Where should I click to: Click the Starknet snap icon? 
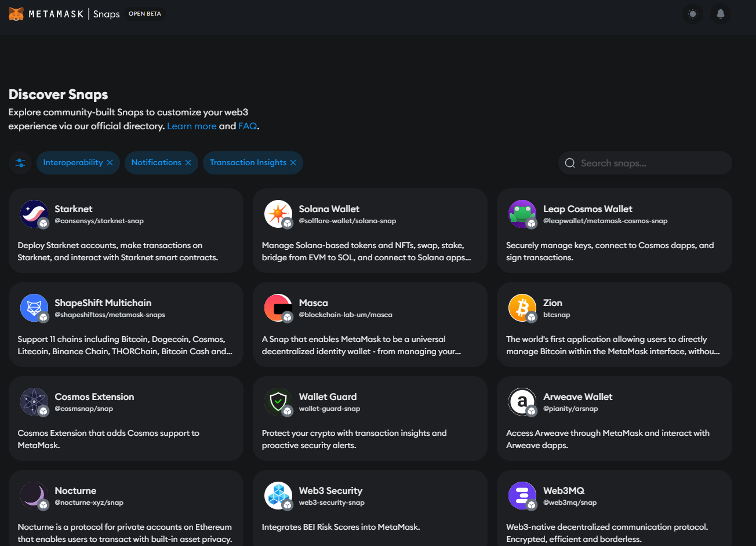[34, 214]
